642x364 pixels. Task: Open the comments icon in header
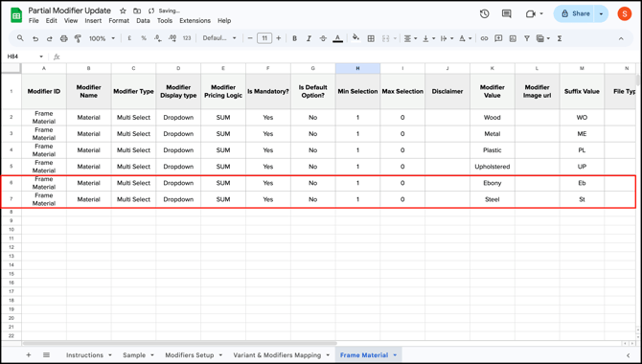tap(507, 14)
